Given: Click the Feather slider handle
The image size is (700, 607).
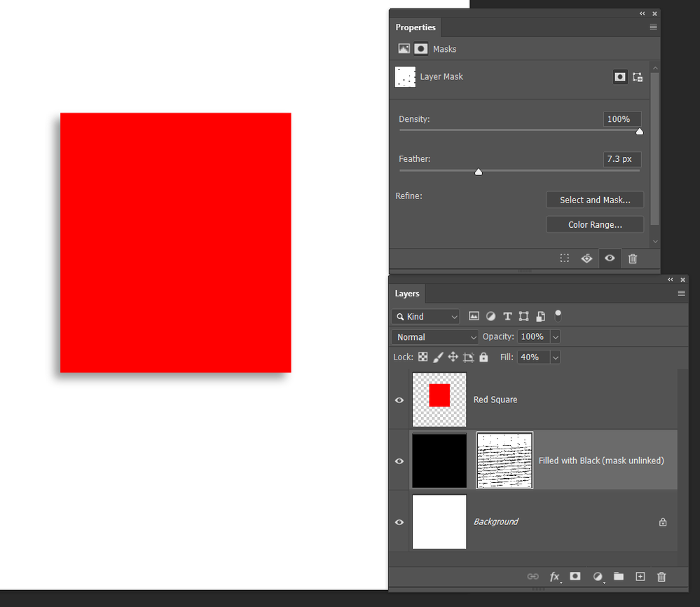Looking at the screenshot, I should (478, 172).
